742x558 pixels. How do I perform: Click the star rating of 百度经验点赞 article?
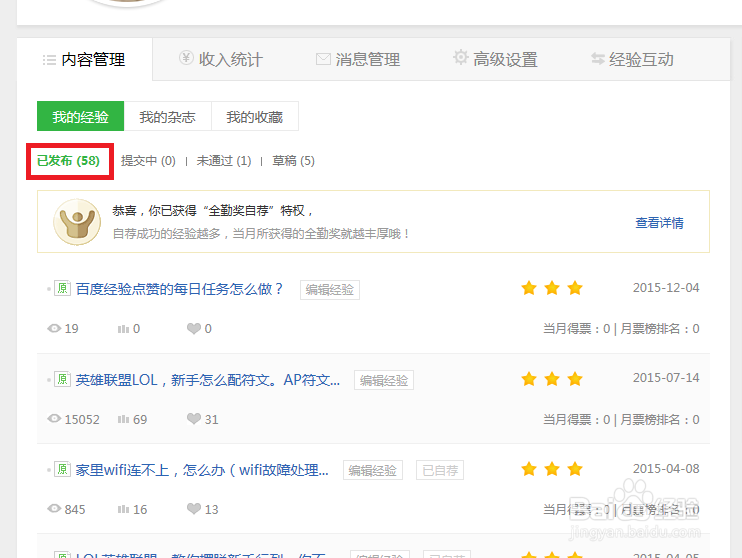click(x=552, y=288)
